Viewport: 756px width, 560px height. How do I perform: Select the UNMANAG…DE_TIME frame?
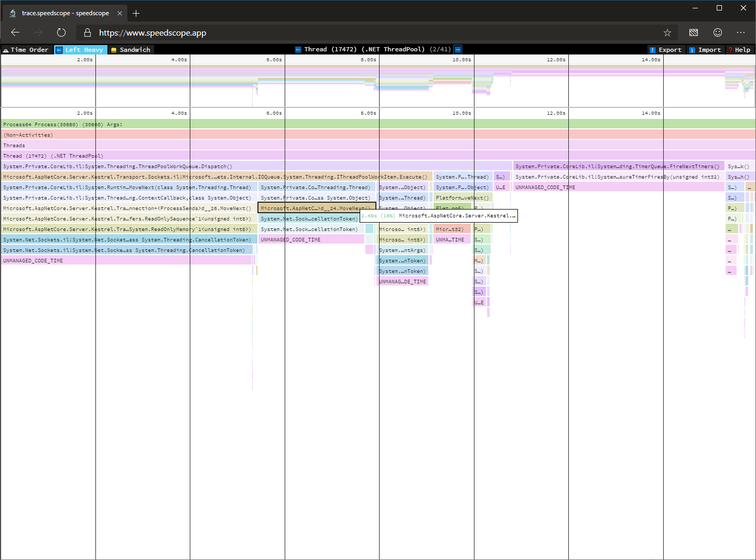tap(403, 281)
